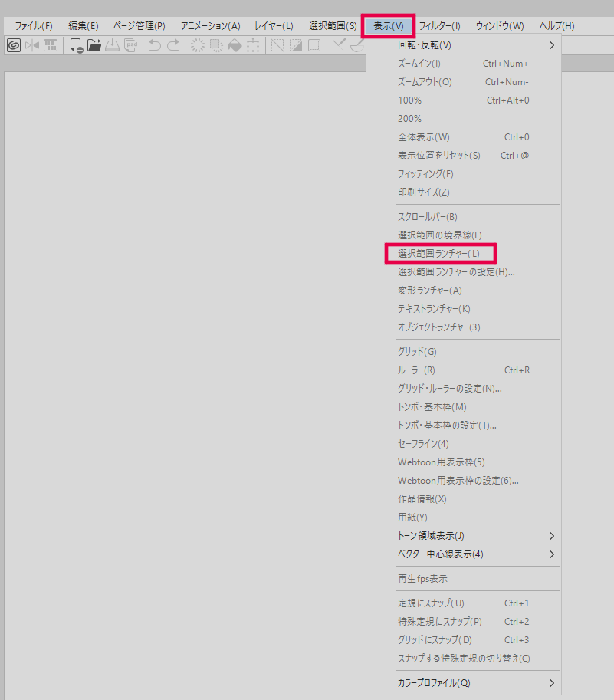Choose グリッドにスナップ(D) menu item
This screenshot has width=614, height=700.
click(464, 639)
